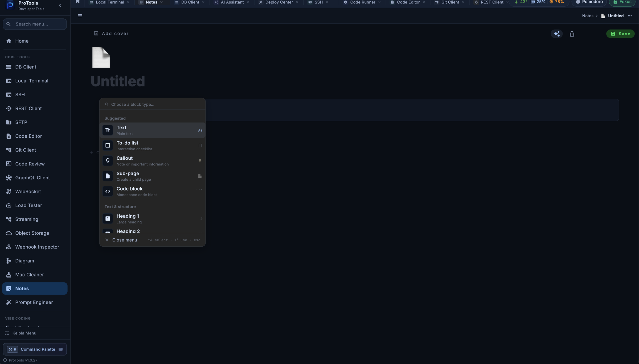Open the Mac Cleaner tool
639x364 pixels.
click(35, 275)
